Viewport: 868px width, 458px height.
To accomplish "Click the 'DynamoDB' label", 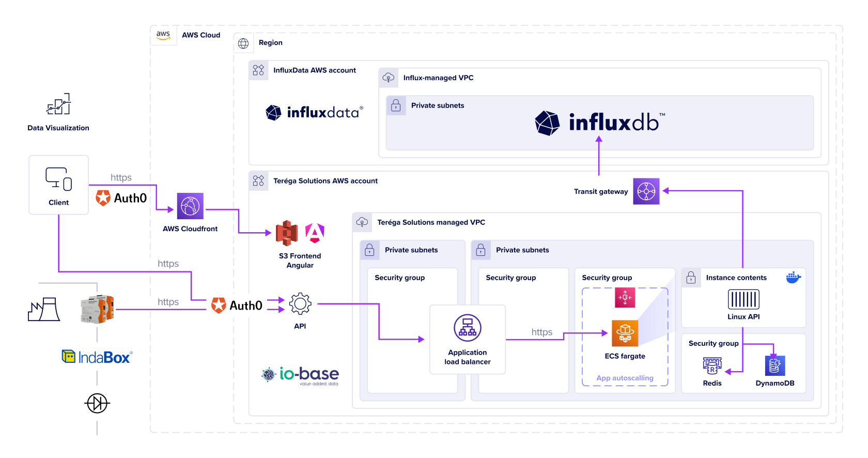I will tap(775, 383).
